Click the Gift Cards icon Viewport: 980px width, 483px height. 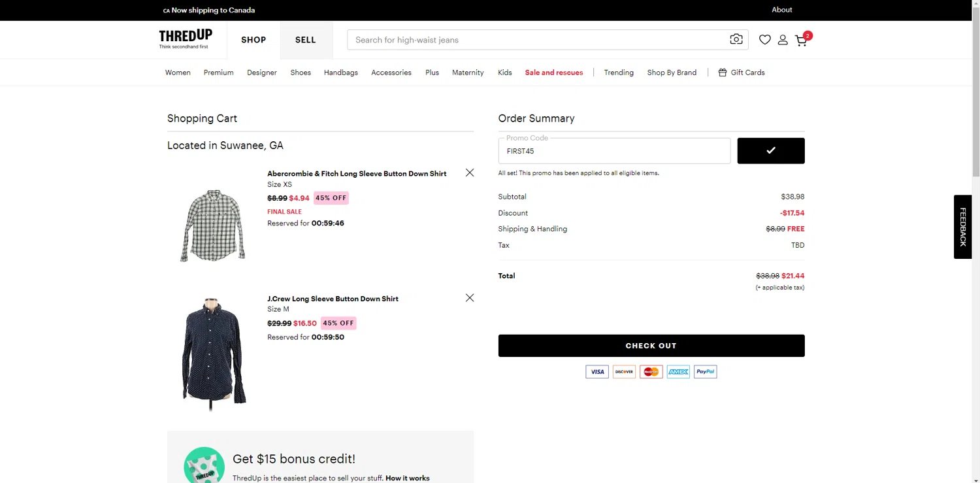click(722, 73)
